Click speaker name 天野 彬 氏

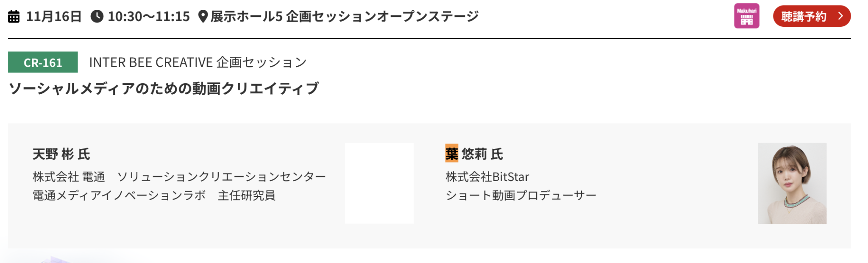pyautogui.click(x=61, y=154)
